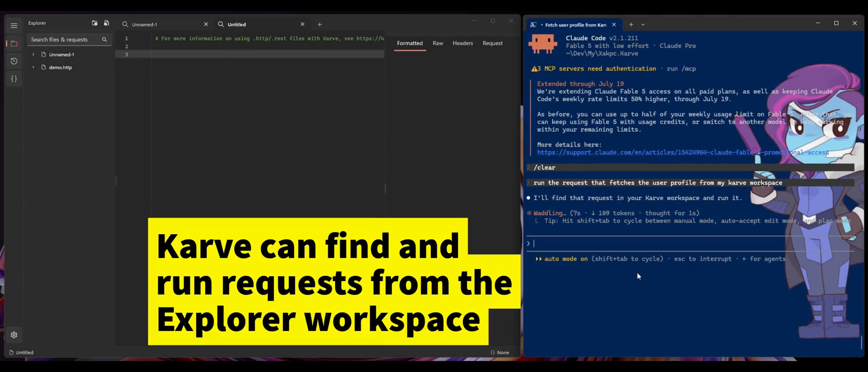Click the 'Waddling…' progress status line
Screen dimensions: 868x372
click(x=613, y=213)
